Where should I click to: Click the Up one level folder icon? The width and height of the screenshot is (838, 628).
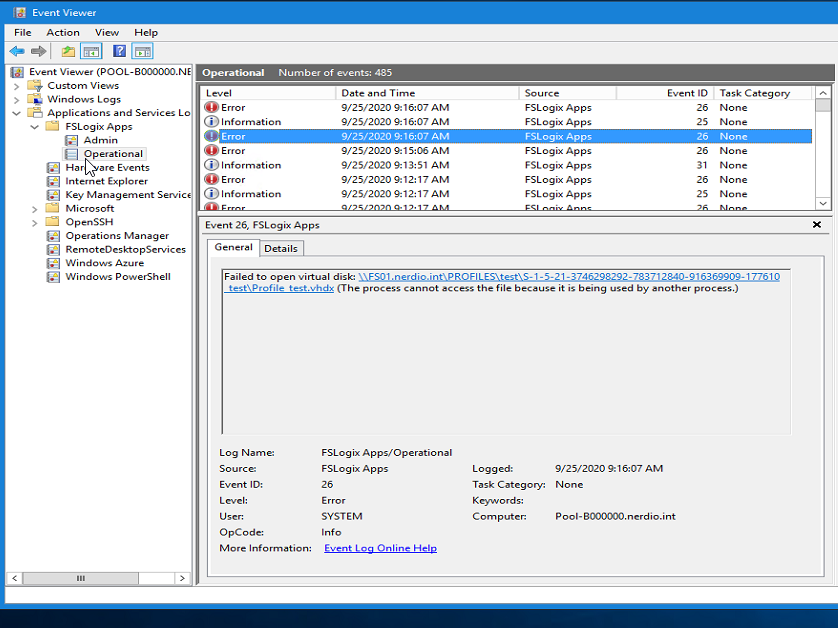coord(68,51)
